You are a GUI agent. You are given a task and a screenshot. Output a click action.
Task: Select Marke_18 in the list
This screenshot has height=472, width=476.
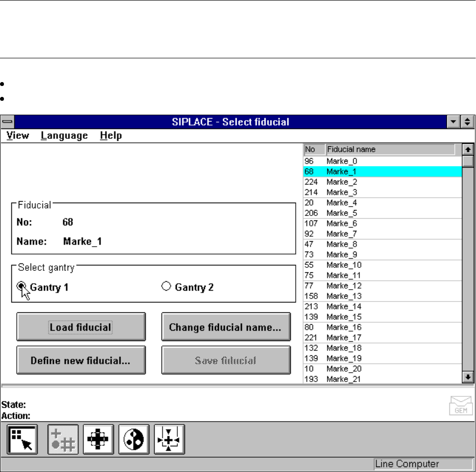click(383, 347)
